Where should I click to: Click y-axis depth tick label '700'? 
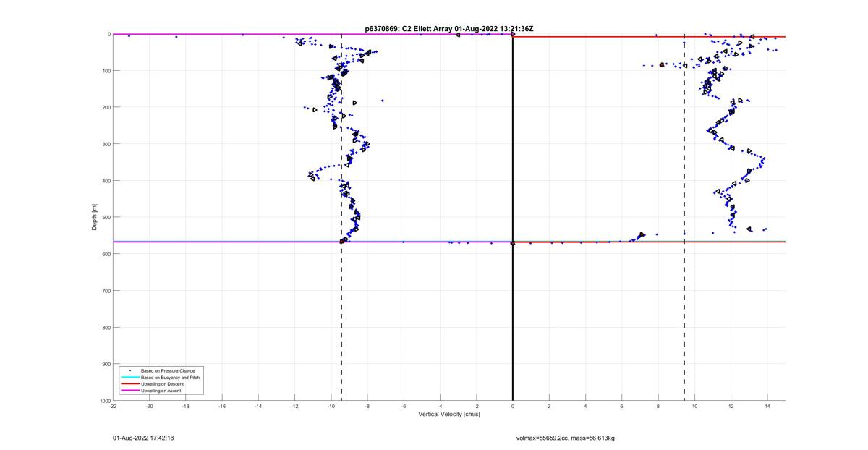click(106, 291)
